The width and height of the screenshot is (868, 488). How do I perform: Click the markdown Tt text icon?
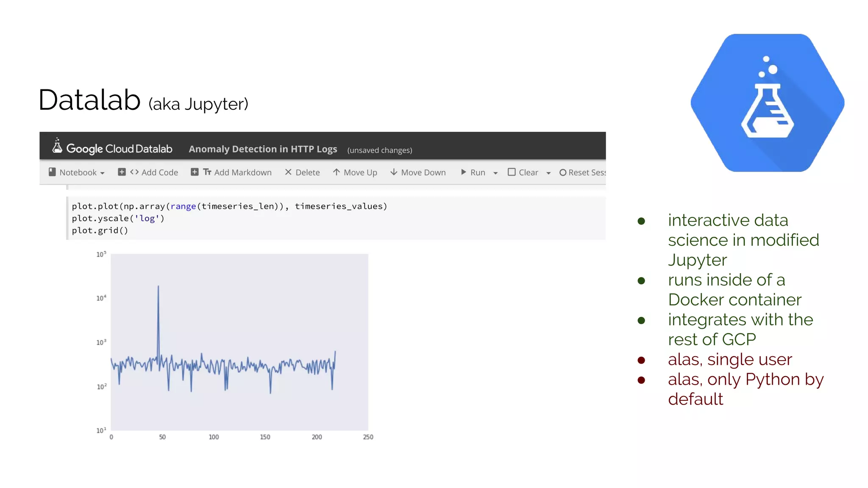(207, 172)
